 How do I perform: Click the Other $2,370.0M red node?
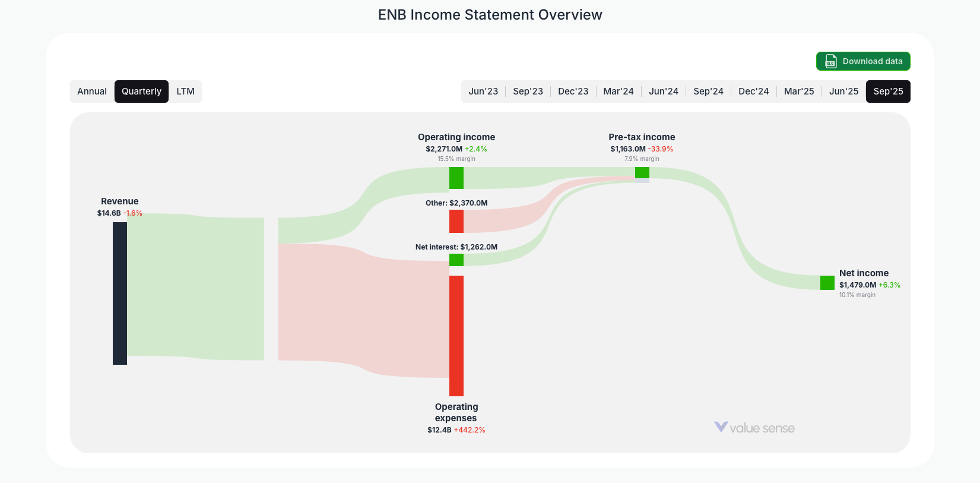point(456,222)
